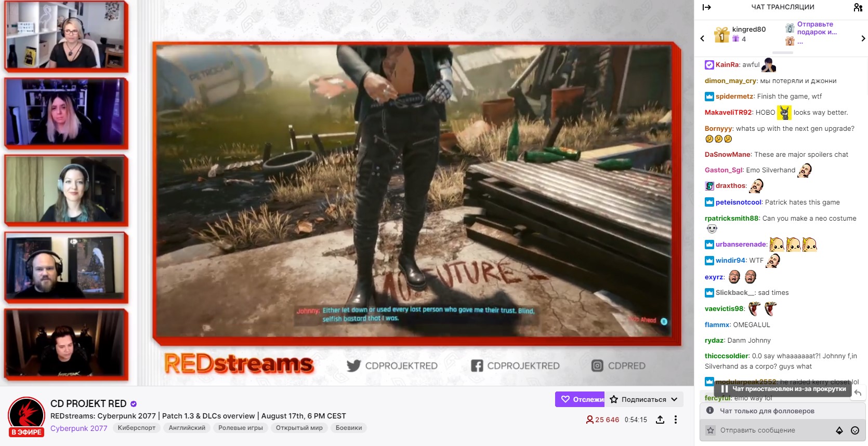The image size is (868, 446).
Task: Click the stream title REDstreams: Cyberpunk 2077
Action: (x=198, y=416)
